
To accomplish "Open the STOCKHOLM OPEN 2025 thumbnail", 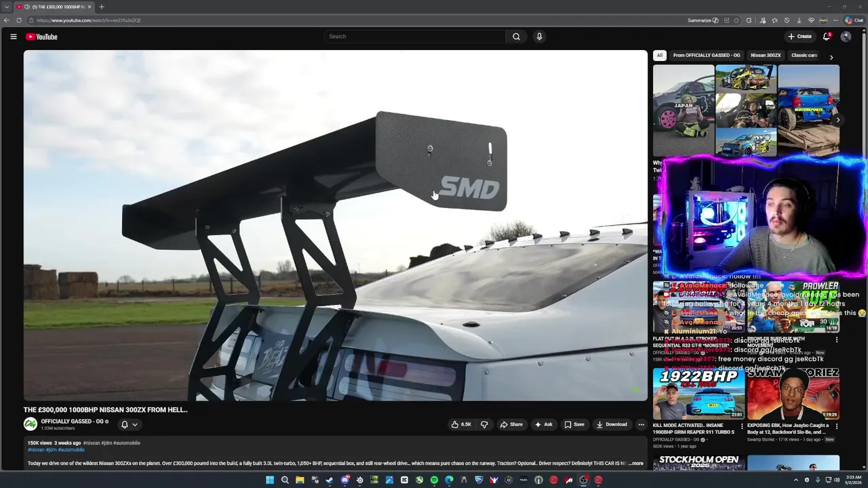I will (x=698, y=463).
